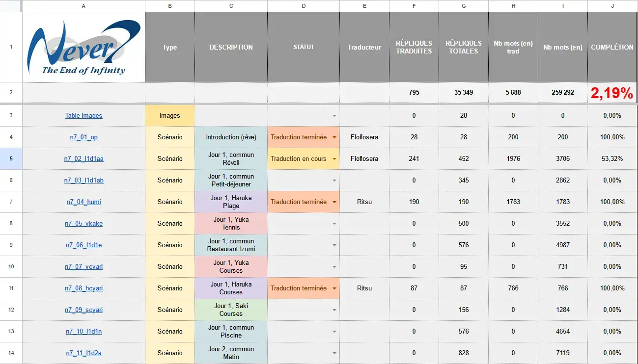Open the n7_05_ykake link
Screen dimensions: 638x364
[x=83, y=223]
